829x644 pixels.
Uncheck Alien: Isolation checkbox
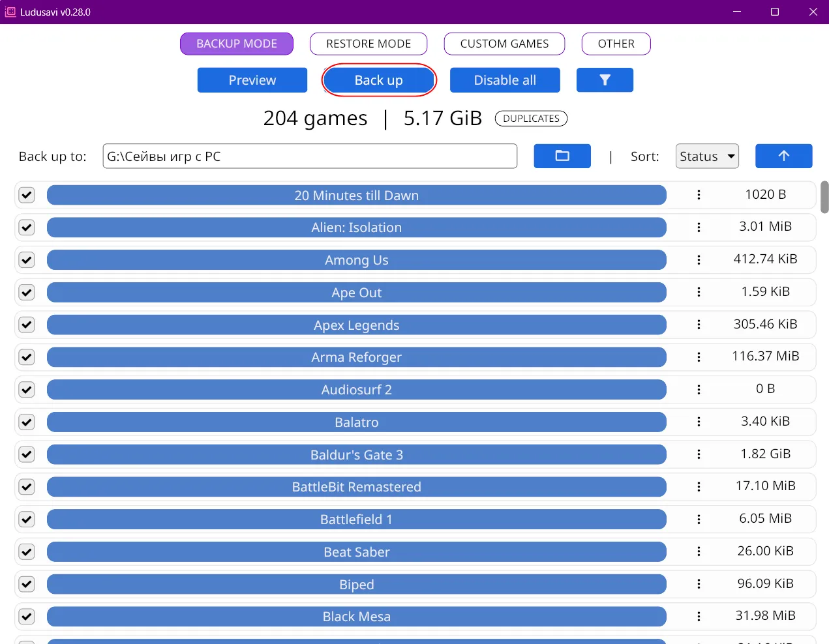click(27, 227)
